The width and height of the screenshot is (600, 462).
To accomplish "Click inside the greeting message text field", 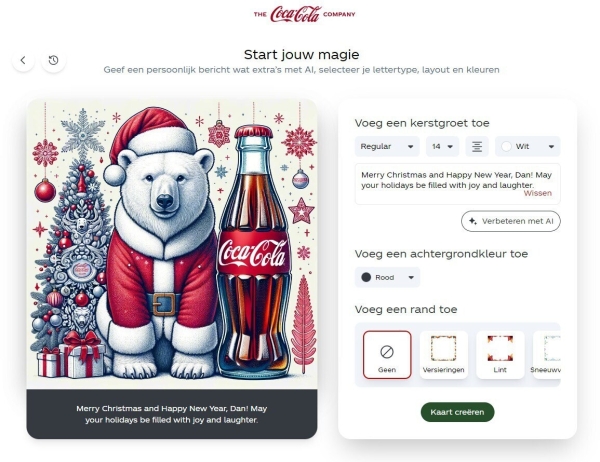I will coord(458,184).
